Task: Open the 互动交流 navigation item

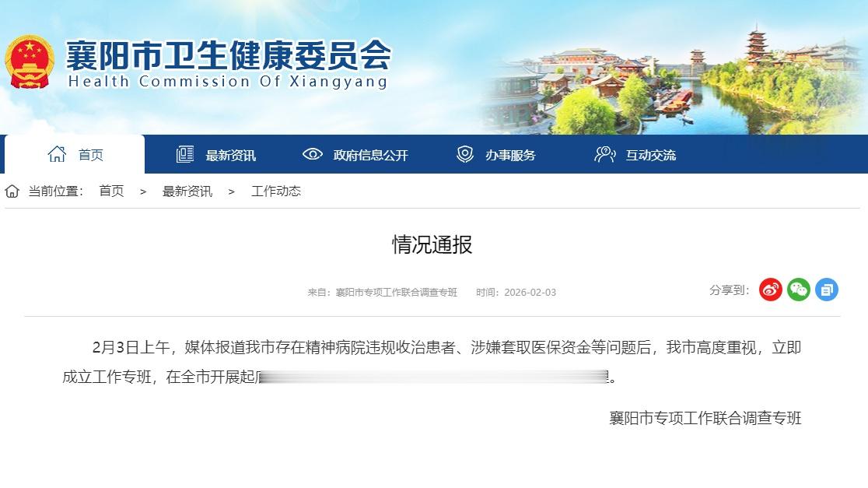Action: (x=652, y=153)
